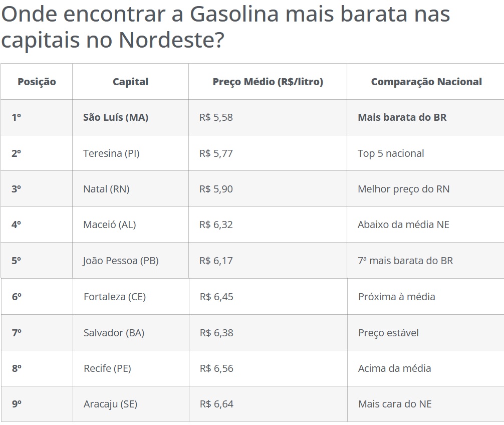504x425 pixels.
Task: Select the Mais barata do BR text
Action: [x=402, y=118]
